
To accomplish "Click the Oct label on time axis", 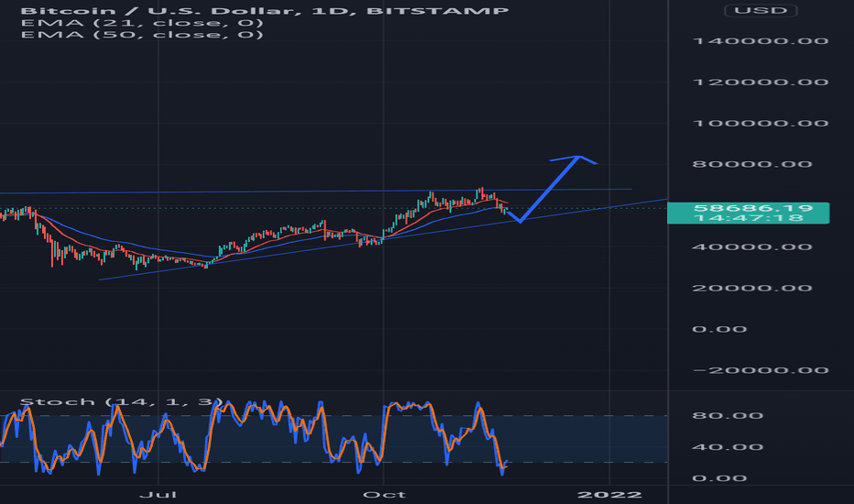I will 384,495.
